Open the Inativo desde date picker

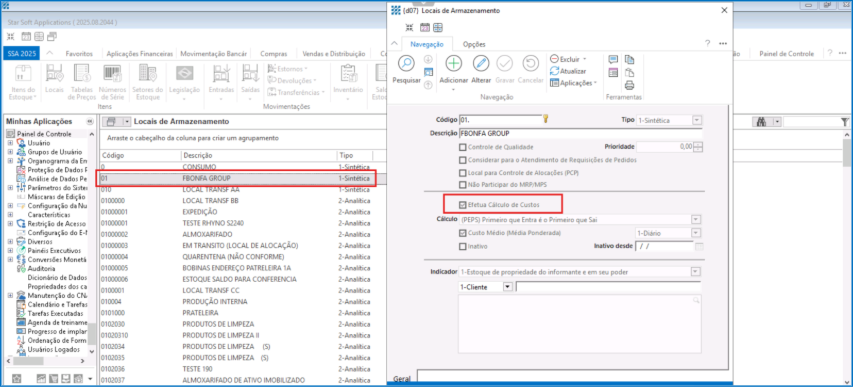[700, 247]
